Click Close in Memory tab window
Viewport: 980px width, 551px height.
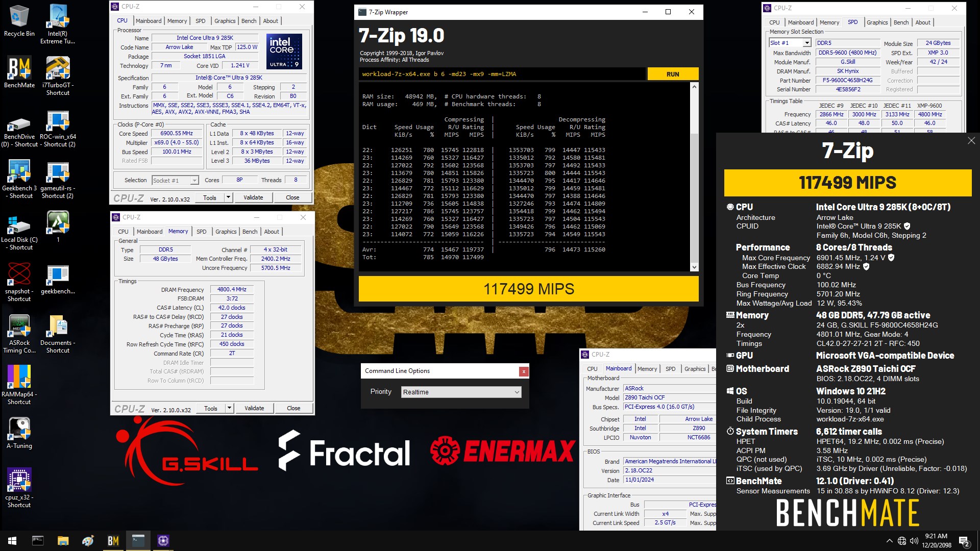(293, 408)
